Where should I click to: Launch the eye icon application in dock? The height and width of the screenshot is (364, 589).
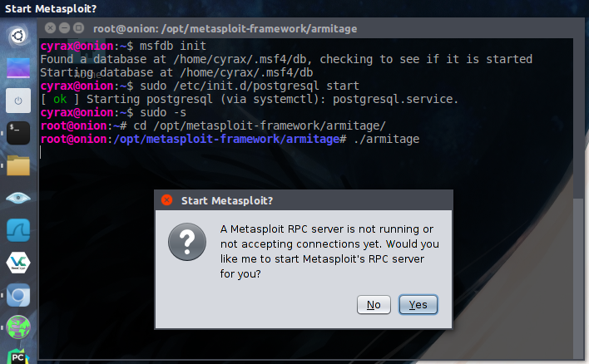18,198
